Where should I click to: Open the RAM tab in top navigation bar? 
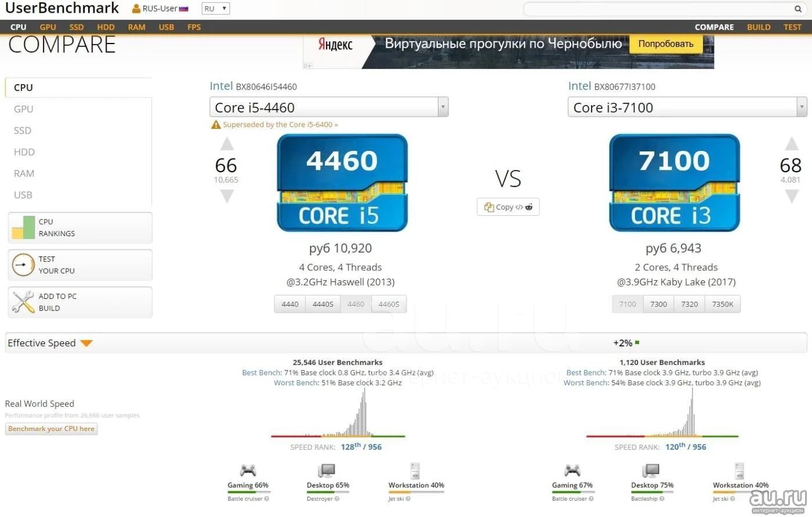[x=137, y=27]
